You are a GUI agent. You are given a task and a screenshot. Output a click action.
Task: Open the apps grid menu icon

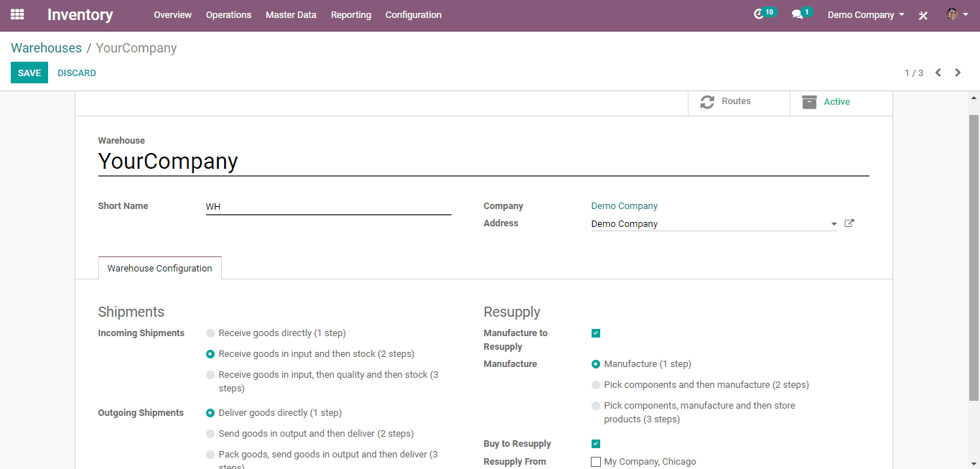point(17,14)
